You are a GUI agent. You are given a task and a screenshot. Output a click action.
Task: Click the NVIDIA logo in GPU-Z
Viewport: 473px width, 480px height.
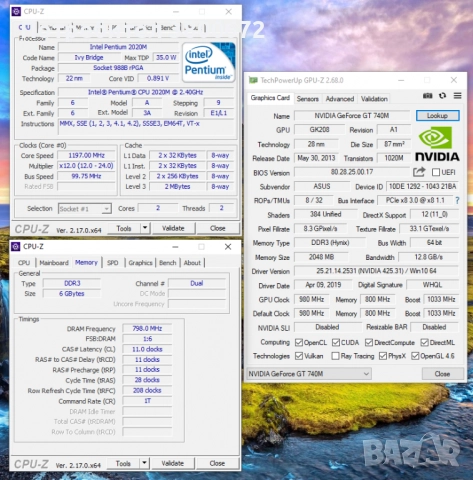click(437, 145)
